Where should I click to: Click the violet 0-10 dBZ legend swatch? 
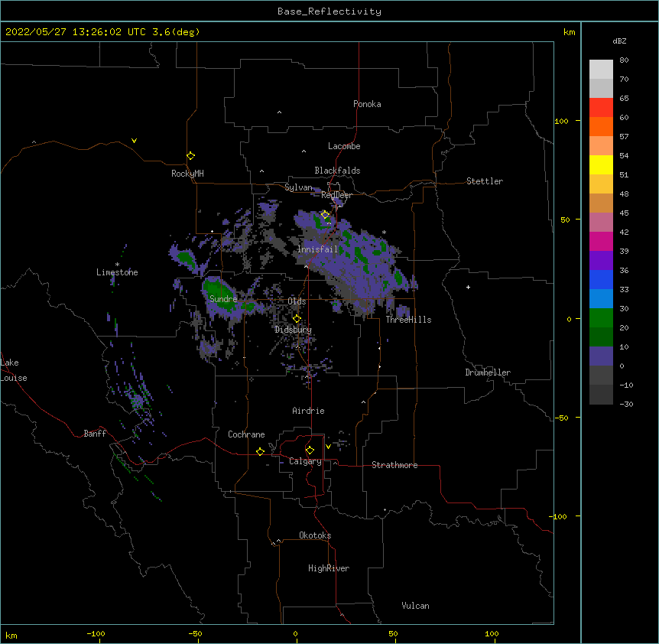[601, 356]
